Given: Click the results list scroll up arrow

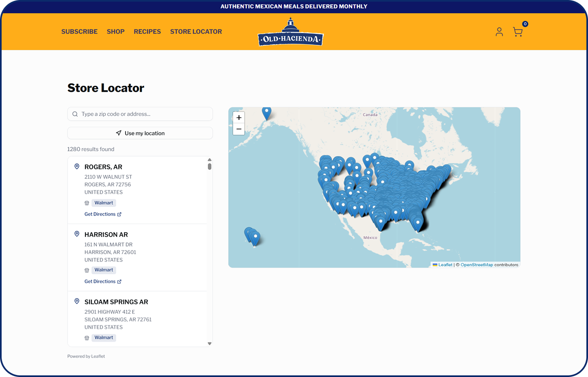Looking at the screenshot, I should (x=209, y=160).
